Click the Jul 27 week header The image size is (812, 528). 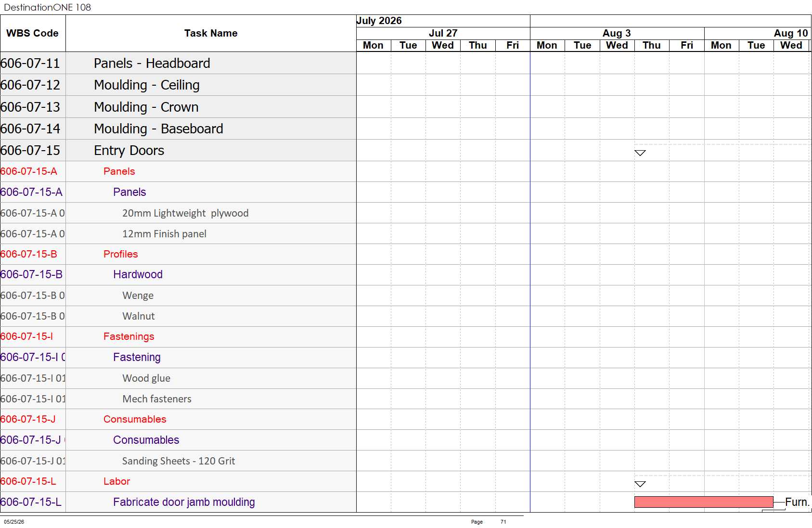click(443, 33)
